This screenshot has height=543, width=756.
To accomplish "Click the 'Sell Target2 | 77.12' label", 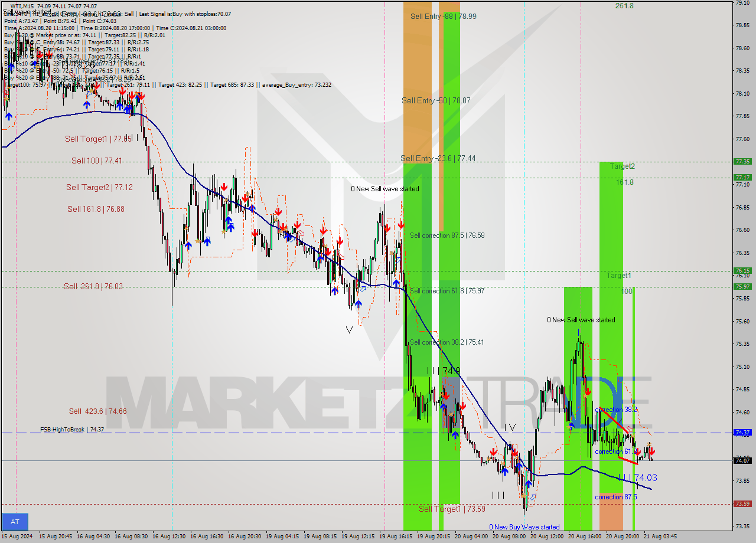I will click(99, 187).
